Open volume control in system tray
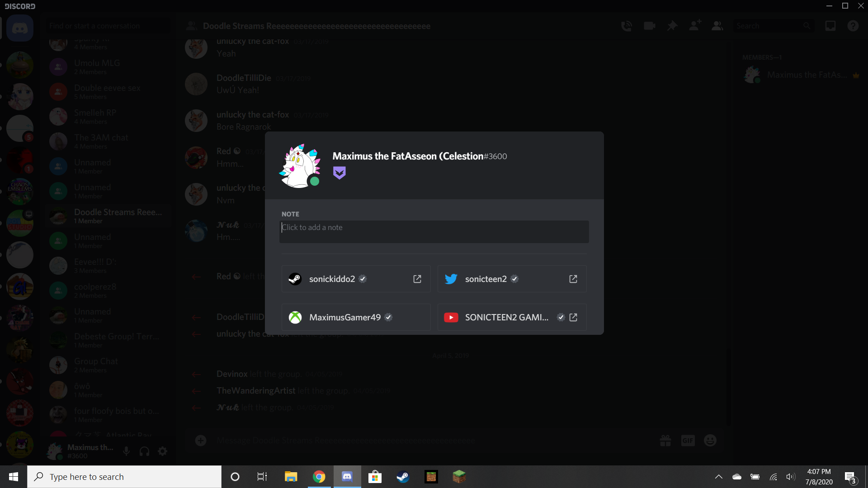 coord(791,477)
